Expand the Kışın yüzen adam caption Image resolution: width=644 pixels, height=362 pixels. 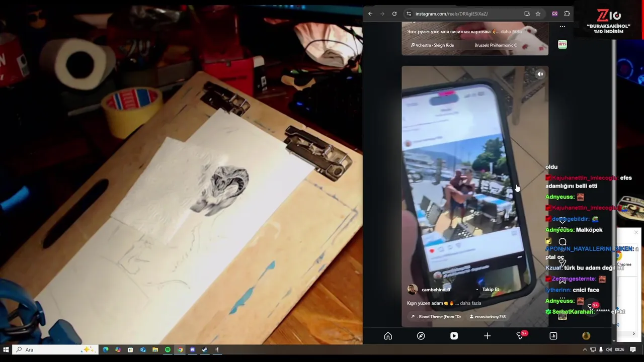[470, 303]
